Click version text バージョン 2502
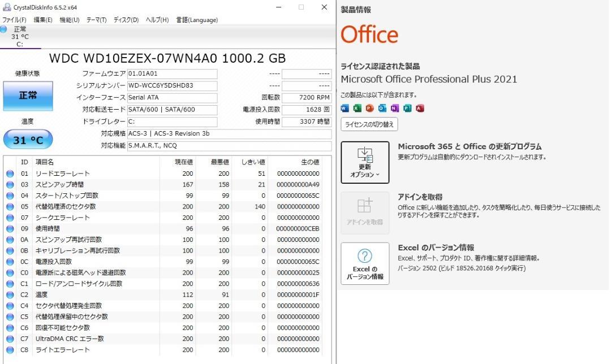This screenshot has width=611, height=364. tap(462, 268)
